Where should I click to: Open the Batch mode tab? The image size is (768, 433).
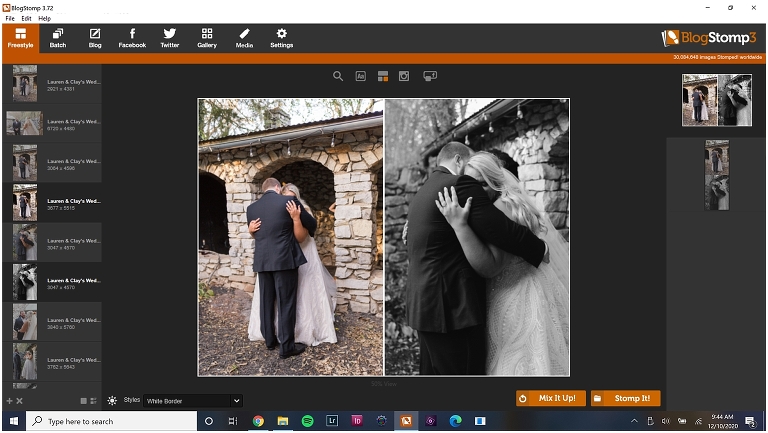coord(58,38)
